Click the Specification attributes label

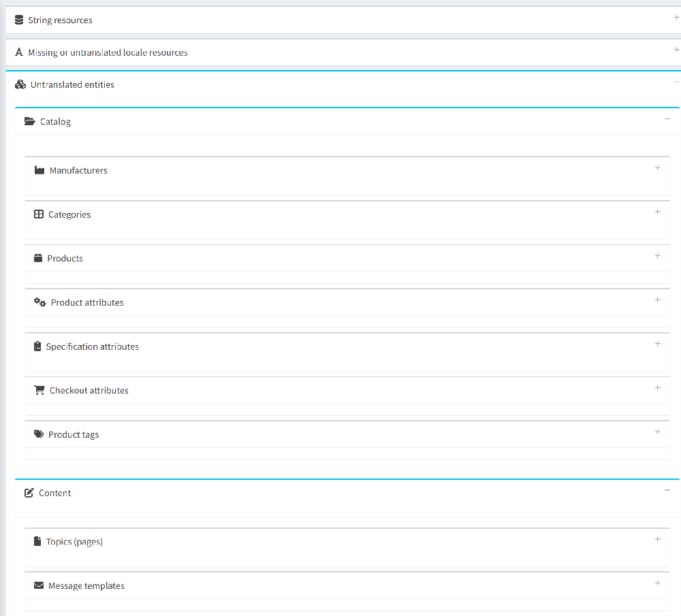92,346
